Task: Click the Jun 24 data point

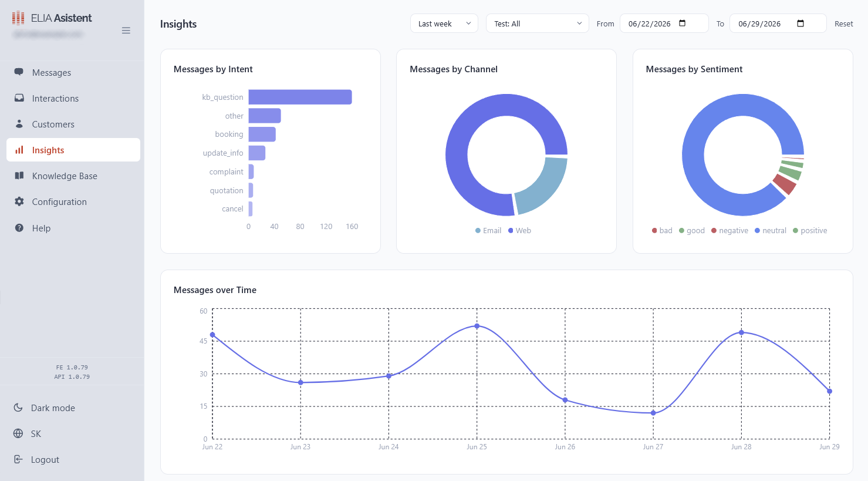Action: (389, 376)
